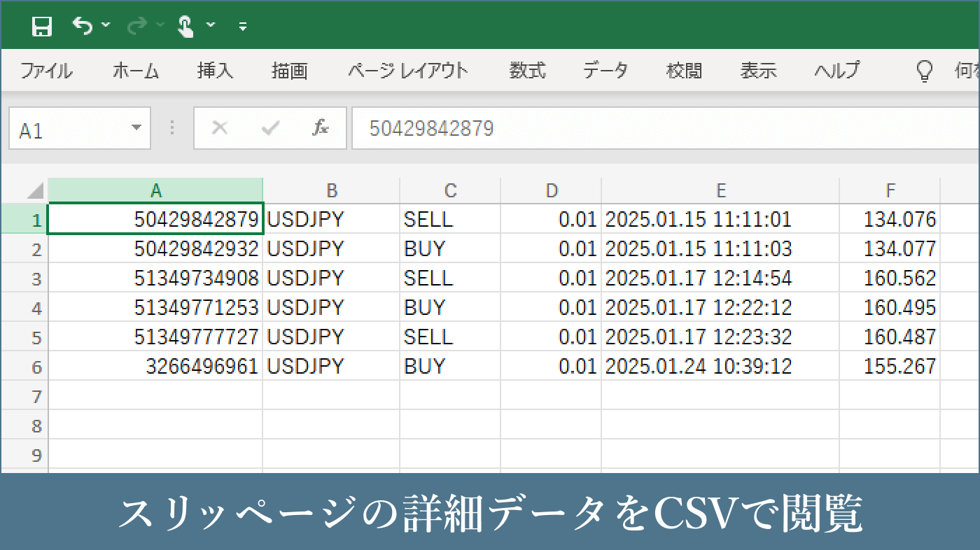Select row 6 header
This screenshot has width=980, height=550.
tap(24, 366)
